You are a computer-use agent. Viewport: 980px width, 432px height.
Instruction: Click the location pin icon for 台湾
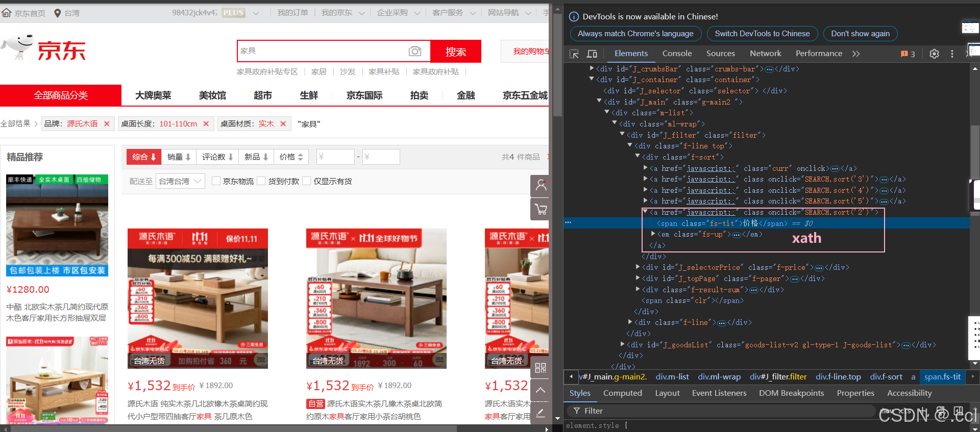[x=58, y=13]
